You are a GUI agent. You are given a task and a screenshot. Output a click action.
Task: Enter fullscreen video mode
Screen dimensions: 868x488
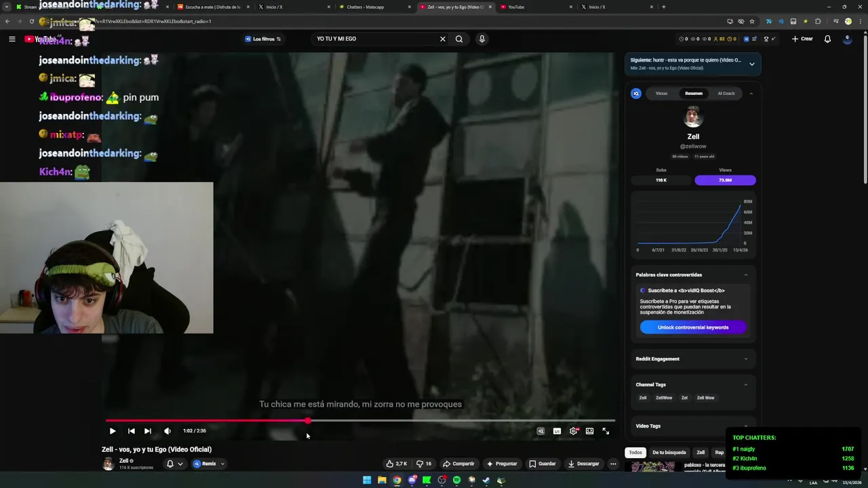pyautogui.click(x=606, y=431)
